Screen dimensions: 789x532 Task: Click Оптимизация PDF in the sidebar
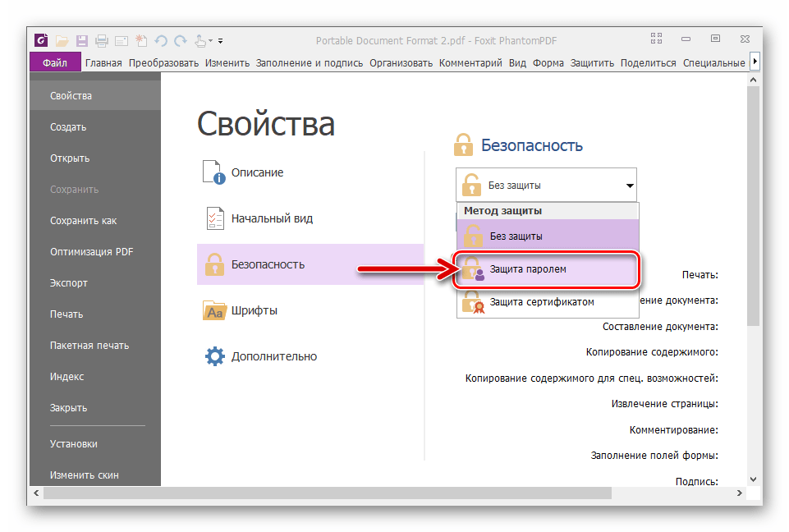click(x=91, y=252)
